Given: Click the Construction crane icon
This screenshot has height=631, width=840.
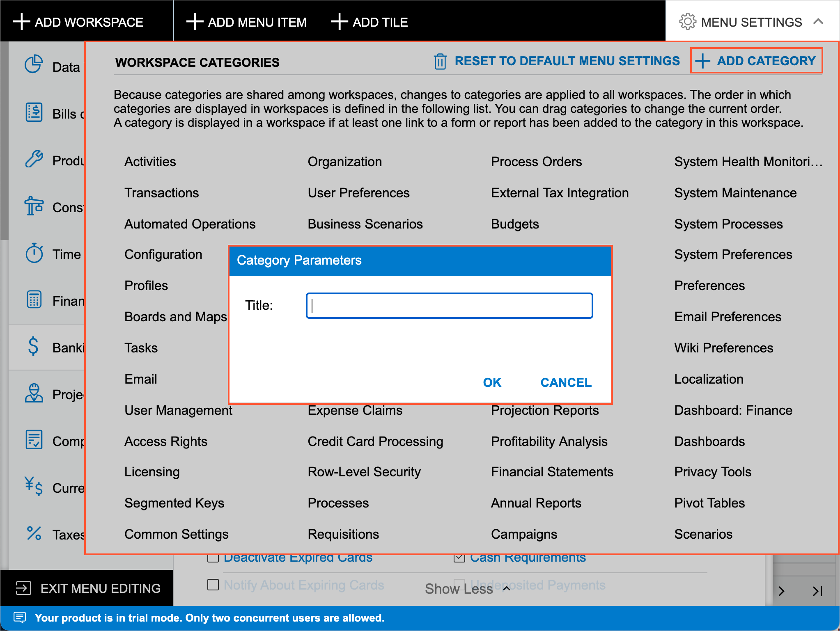Looking at the screenshot, I should (x=34, y=206).
